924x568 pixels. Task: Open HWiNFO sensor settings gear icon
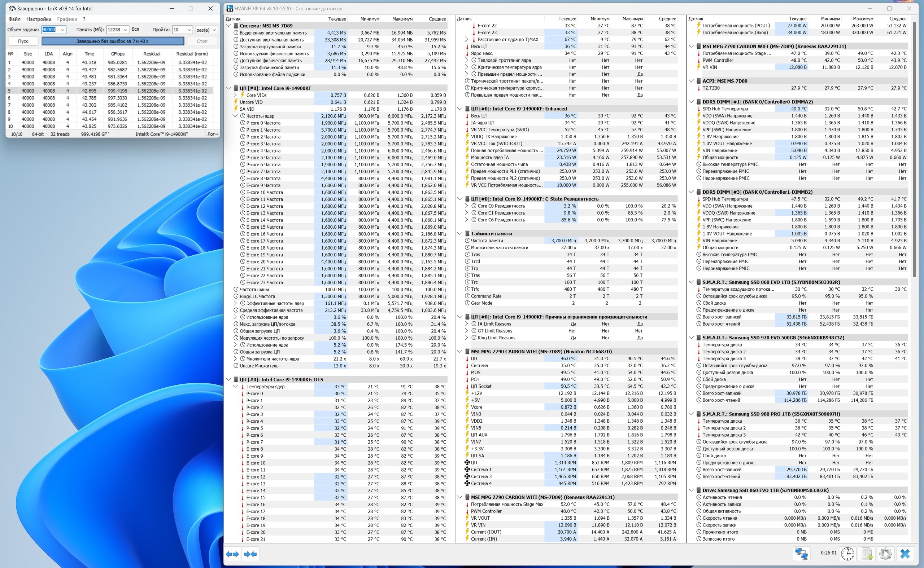885,554
